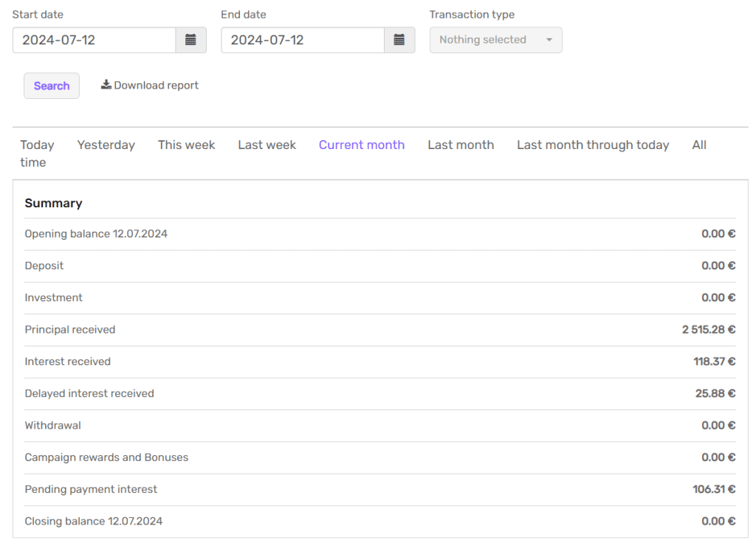
Task: Click the Deposit row label
Action: pos(44,266)
